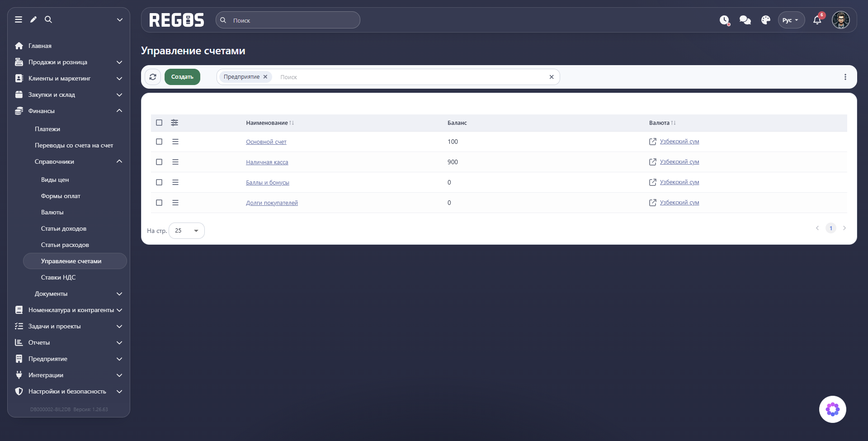Open the three-dot options menu
The width and height of the screenshot is (868, 441).
845,77
